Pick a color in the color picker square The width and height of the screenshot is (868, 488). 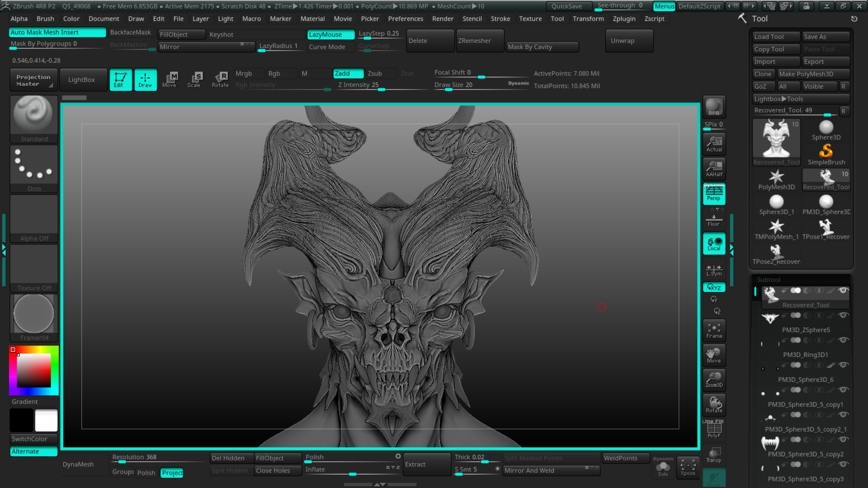point(34,371)
